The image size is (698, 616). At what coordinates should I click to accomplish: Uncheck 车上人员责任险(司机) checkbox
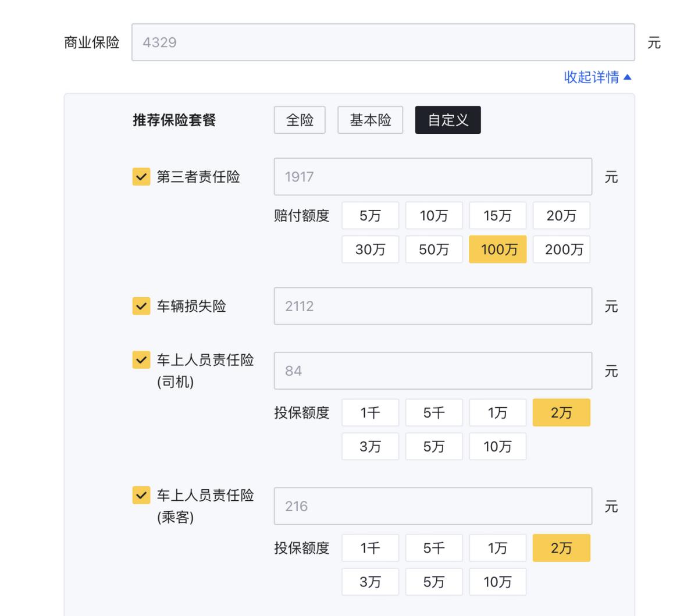coord(140,360)
